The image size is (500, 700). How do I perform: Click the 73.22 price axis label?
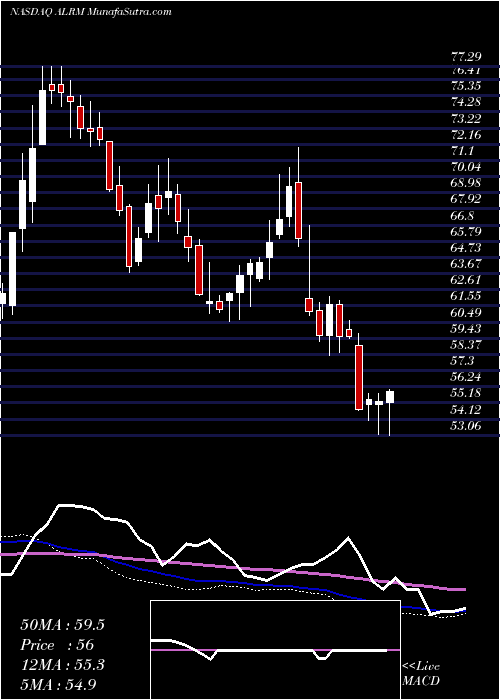466,118
